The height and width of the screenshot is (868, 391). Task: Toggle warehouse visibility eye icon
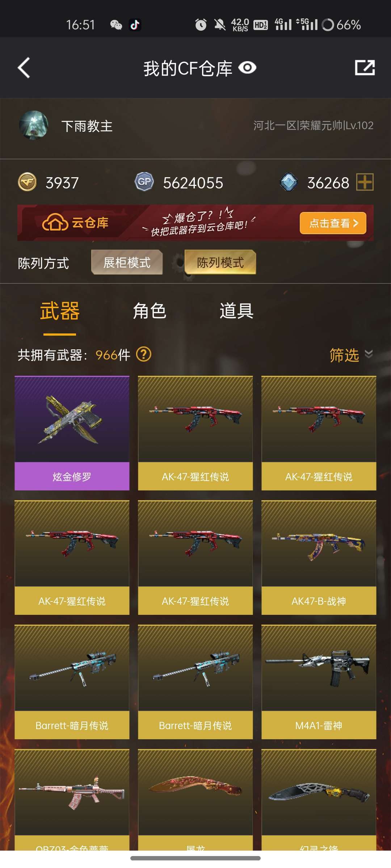coord(248,68)
